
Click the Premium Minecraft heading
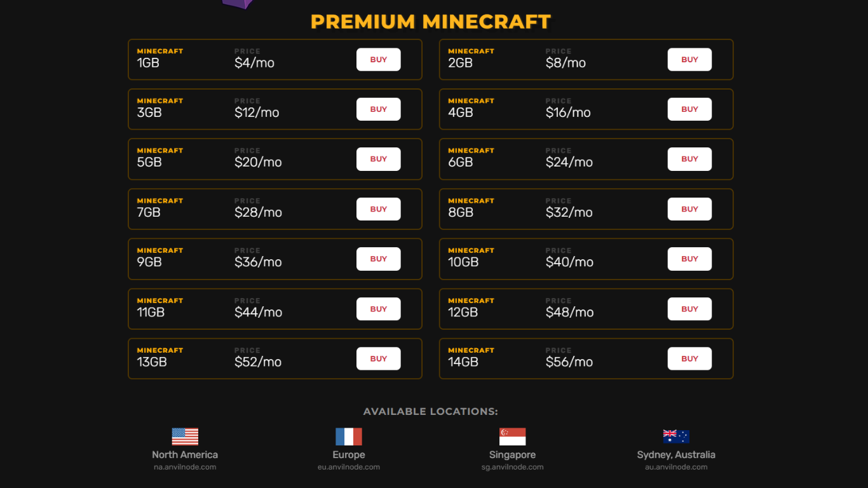(x=431, y=22)
